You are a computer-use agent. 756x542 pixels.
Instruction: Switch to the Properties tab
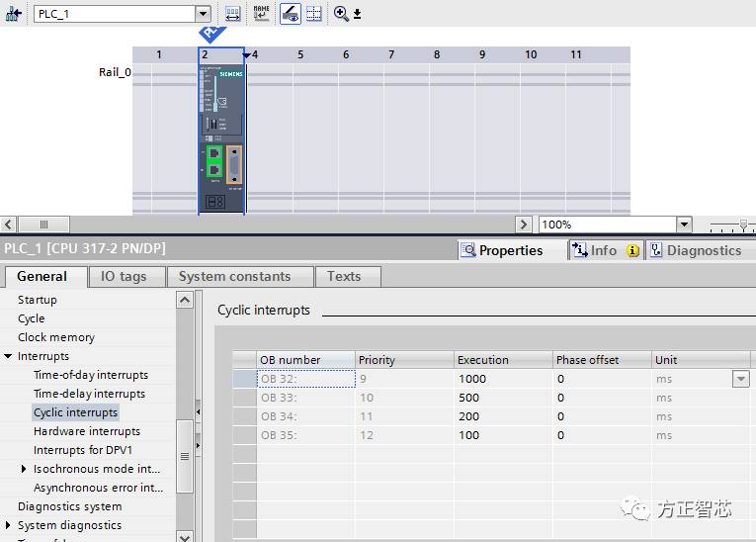click(501, 250)
